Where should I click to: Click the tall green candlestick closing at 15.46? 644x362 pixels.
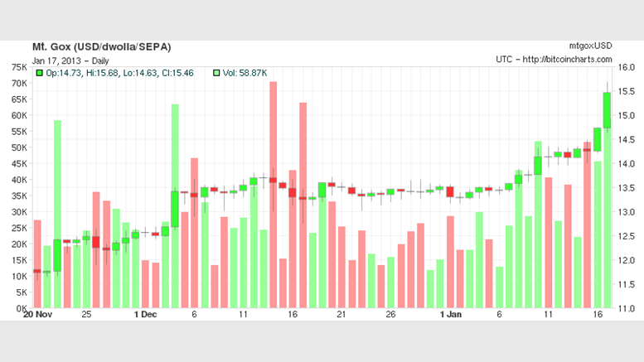(x=607, y=110)
